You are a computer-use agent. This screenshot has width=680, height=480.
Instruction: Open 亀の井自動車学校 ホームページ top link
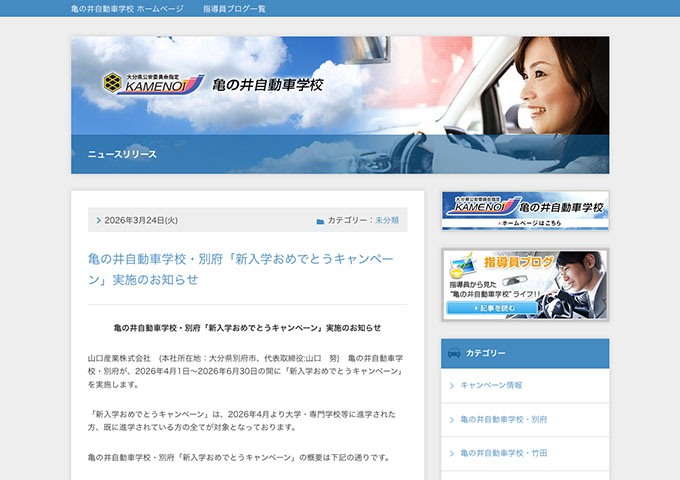(127, 9)
